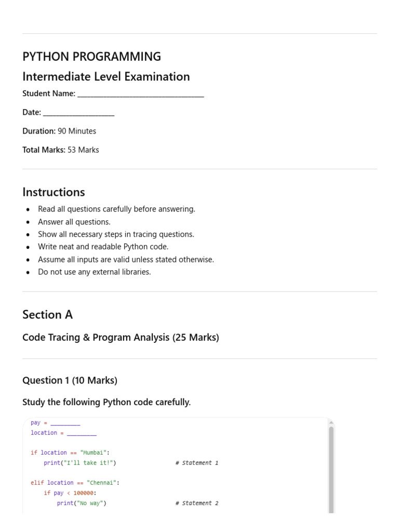399x532 pixels.
Task: Click the 'Intermediate Level Examination' heading
Action: click(106, 77)
